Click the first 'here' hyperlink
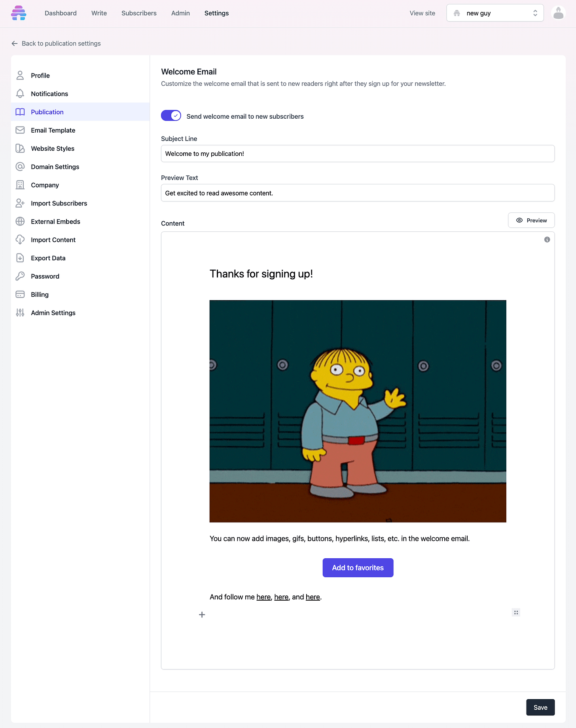The image size is (576, 728). point(263,597)
